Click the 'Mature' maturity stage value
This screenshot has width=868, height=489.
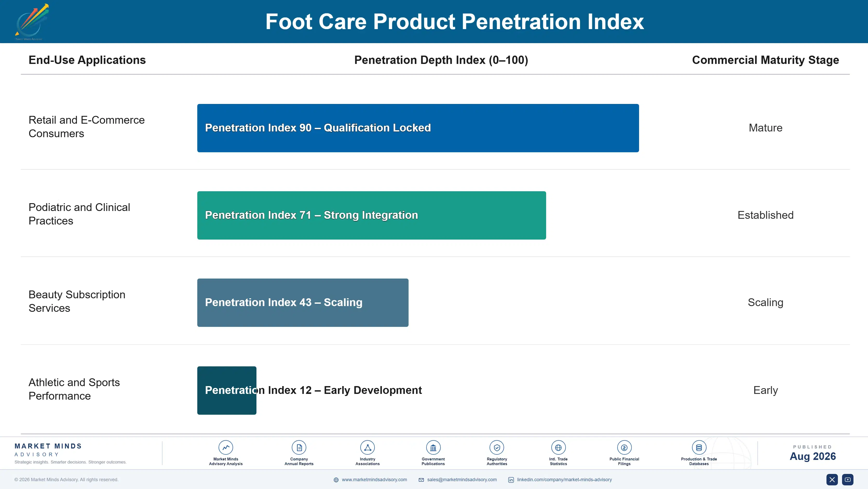pyautogui.click(x=765, y=128)
